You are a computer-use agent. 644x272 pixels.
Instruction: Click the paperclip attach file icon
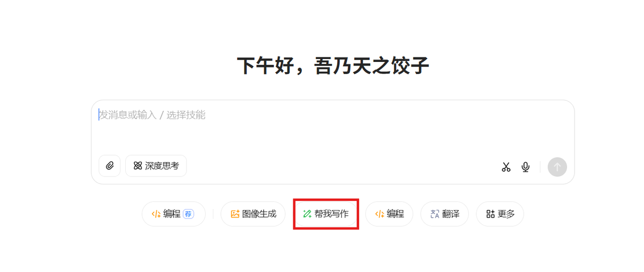pyautogui.click(x=110, y=166)
